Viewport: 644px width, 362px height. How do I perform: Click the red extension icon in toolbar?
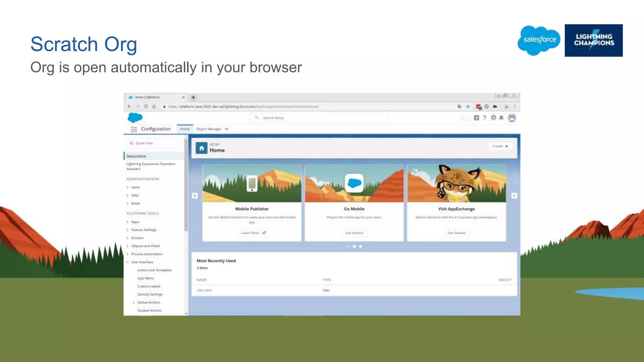click(479, 107)
